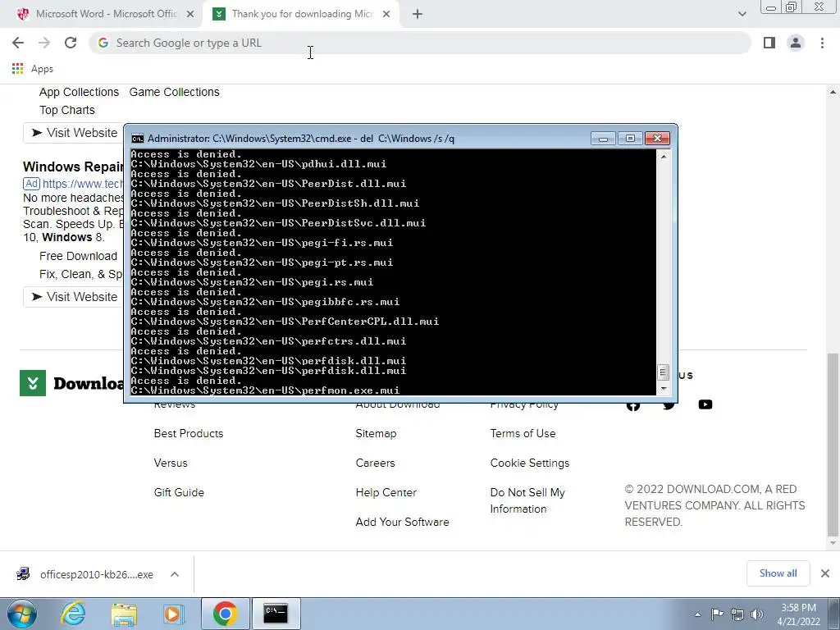Click the first Visit Website button

[x=74, y=133]
